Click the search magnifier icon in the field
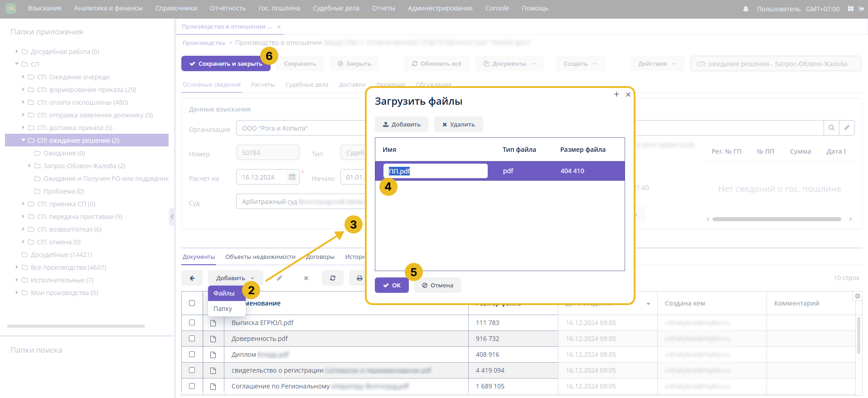This screenshot has height=398, width=868. tap(831, 128)
